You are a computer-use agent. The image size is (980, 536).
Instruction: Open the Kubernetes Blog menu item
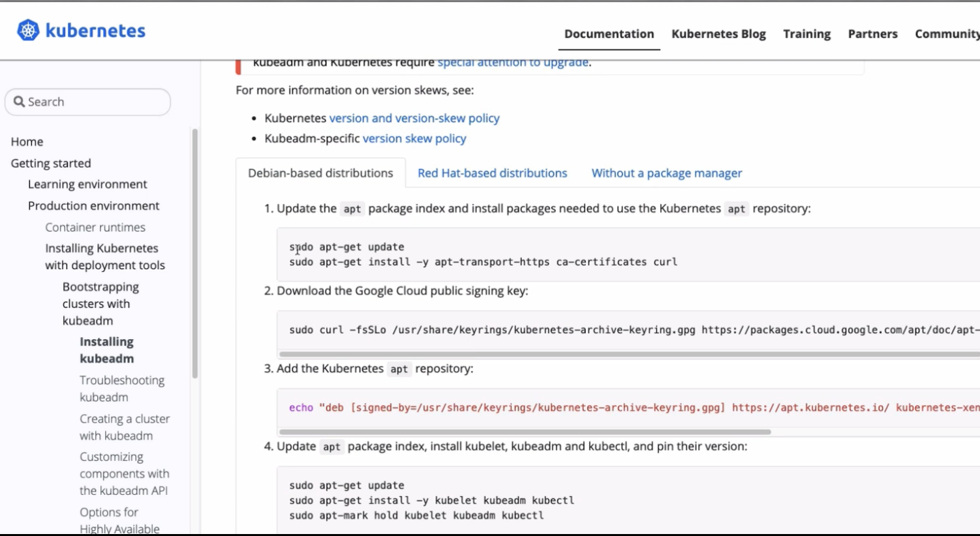point(718,34)
